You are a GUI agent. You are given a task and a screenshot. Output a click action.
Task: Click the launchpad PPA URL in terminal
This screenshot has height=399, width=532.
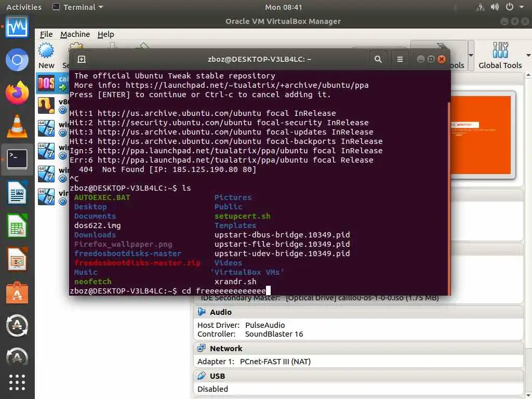coord(247,85)
